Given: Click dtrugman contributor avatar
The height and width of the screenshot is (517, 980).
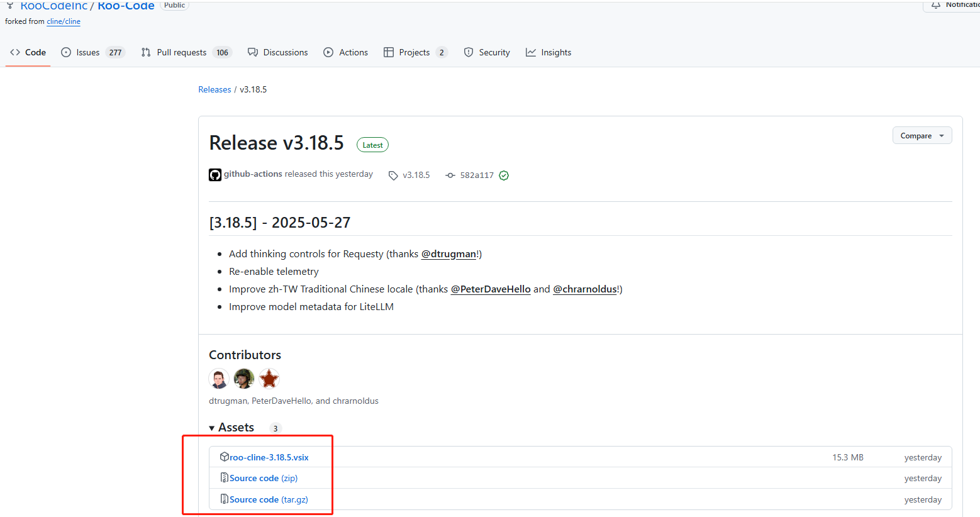Looking at the screenshot, I should coord(219,379).
